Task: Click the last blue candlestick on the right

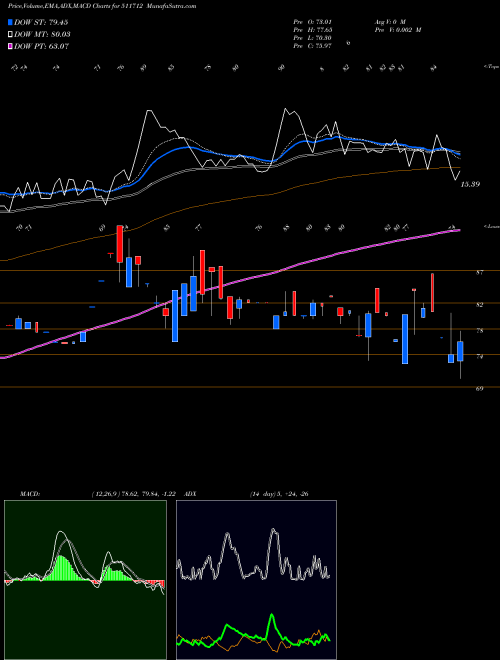Action: [x=460, y=351]
